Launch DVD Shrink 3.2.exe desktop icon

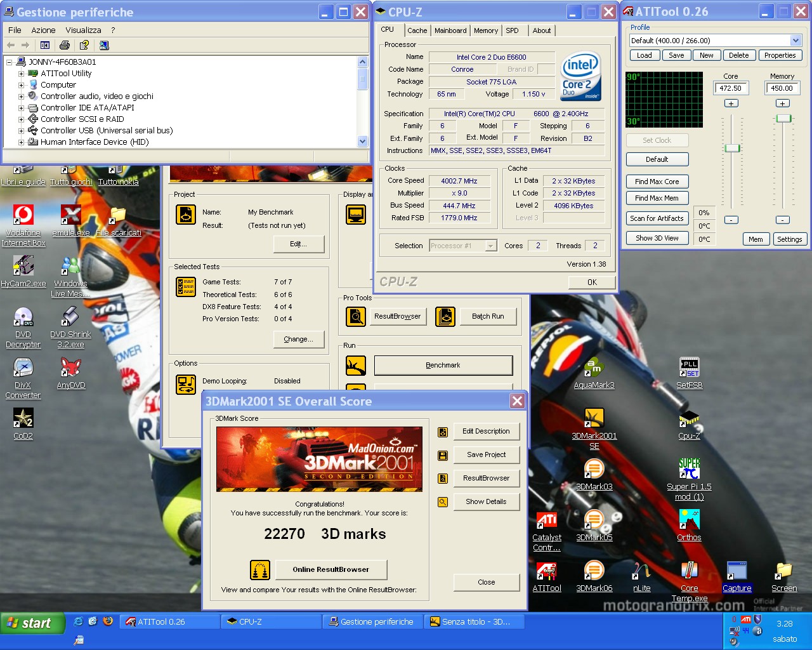click(71, 327)
